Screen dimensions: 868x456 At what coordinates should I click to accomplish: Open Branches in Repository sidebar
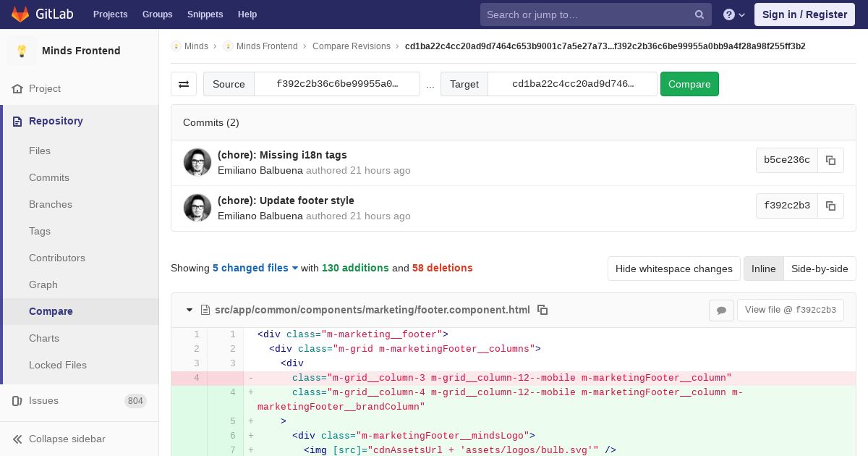click(51, 204)
